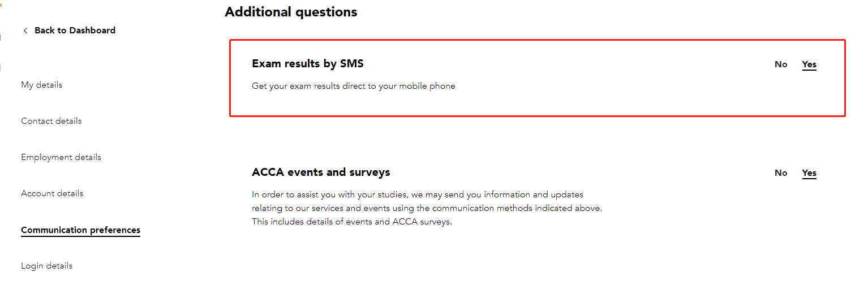This screenshot has height=285, width=868.
Task: Click the gray marker on left edge
Action: pyautogui.click(x=1, y=68)
